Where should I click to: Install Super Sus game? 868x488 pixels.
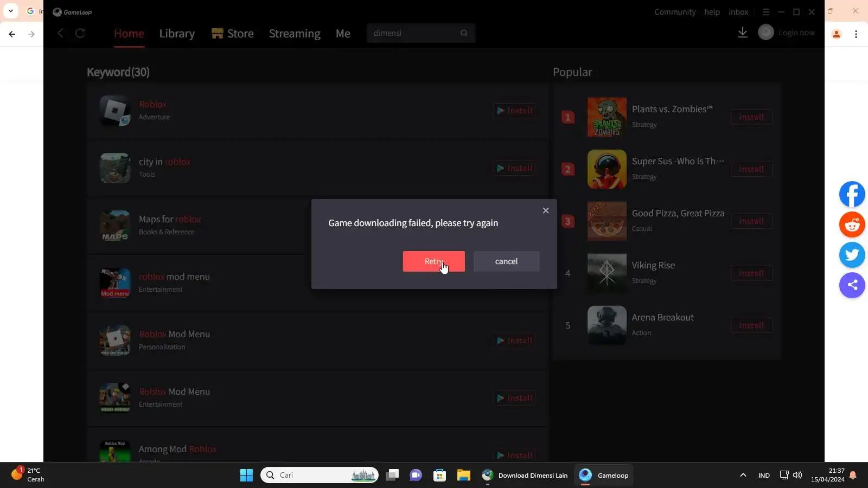[x=751, y=169]
